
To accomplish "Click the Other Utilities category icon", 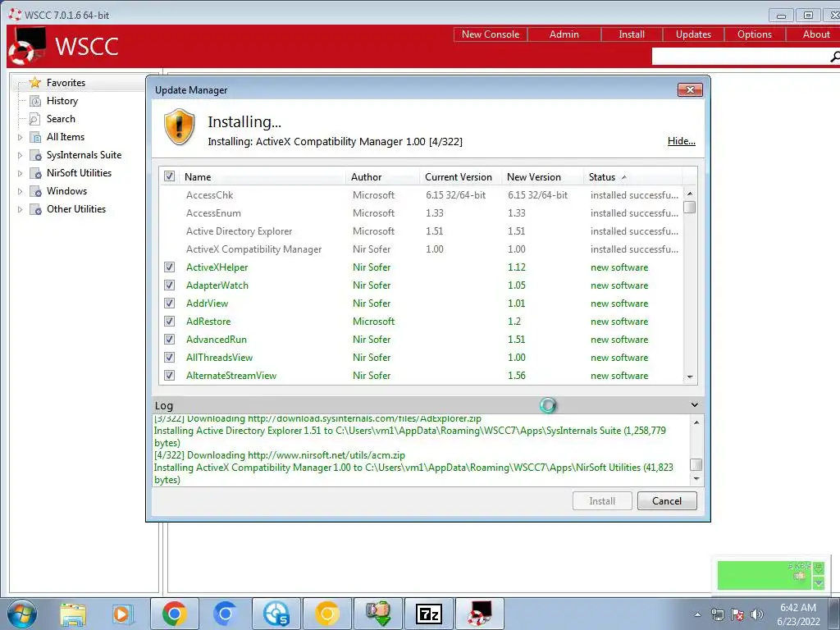I will [35, 209].
